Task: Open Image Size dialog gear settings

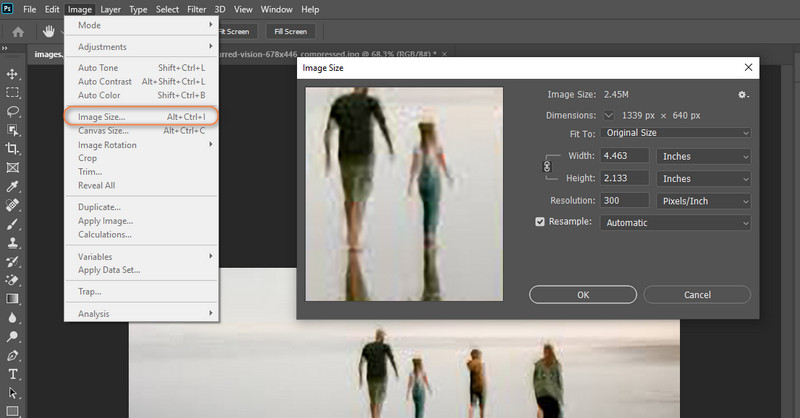Action: click(743, 94)
